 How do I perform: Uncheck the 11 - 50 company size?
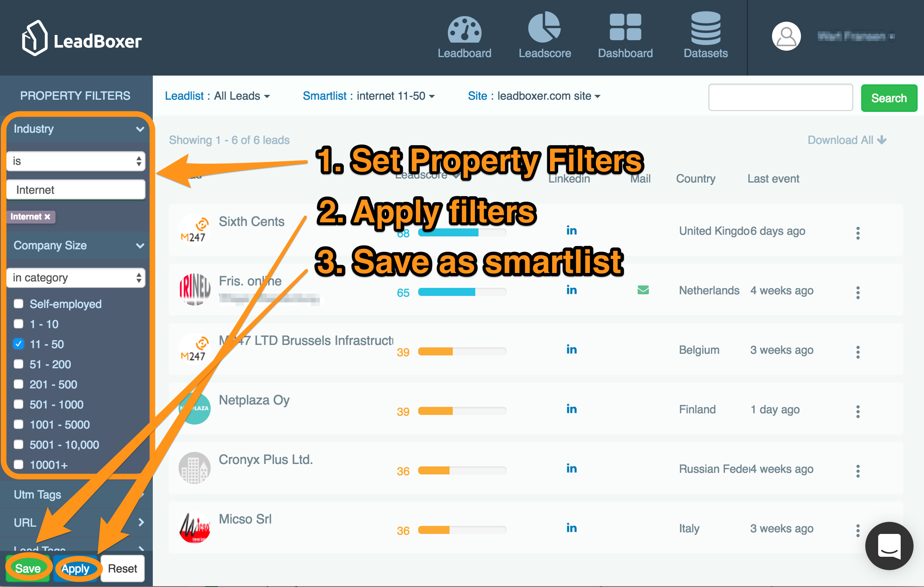pyautogui.click(x=18, y=344)
